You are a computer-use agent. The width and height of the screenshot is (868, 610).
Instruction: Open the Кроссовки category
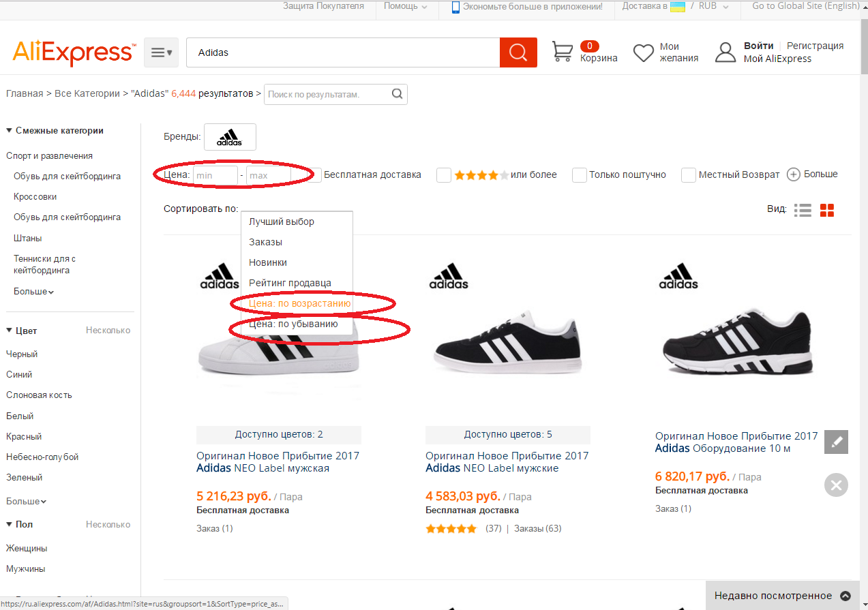pyautogui.click(x=35, y=197)
